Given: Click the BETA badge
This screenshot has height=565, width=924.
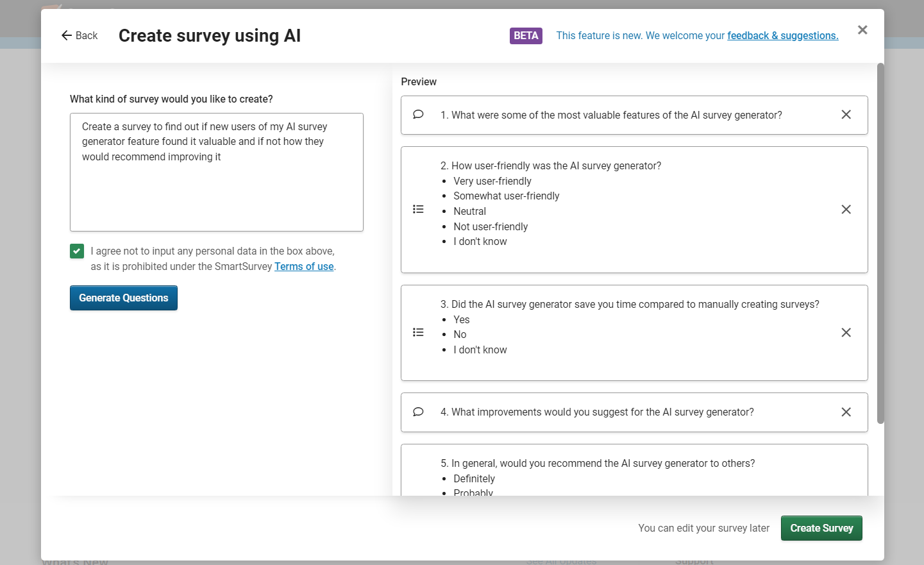Looking at the screenshot, I should (526, 35).
